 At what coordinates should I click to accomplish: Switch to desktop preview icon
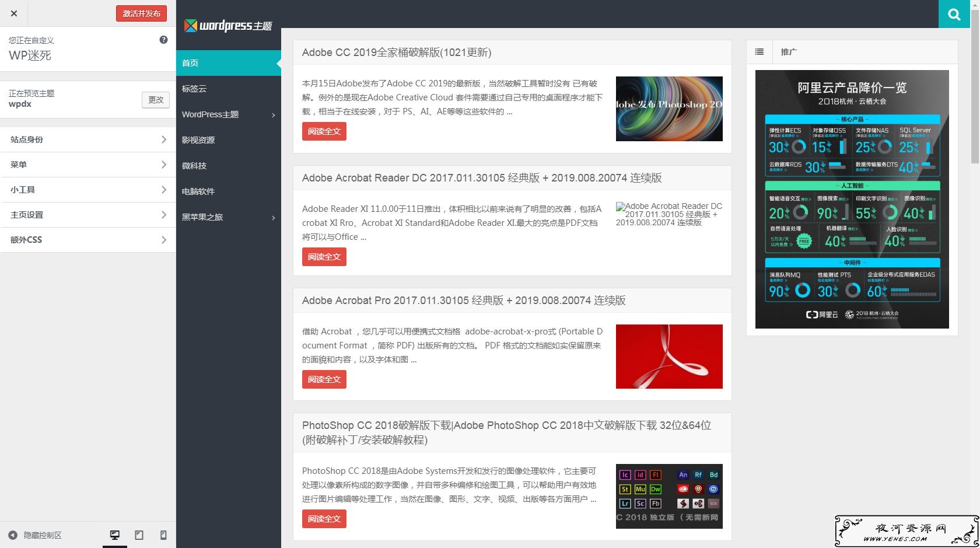[x=115, y=535]
